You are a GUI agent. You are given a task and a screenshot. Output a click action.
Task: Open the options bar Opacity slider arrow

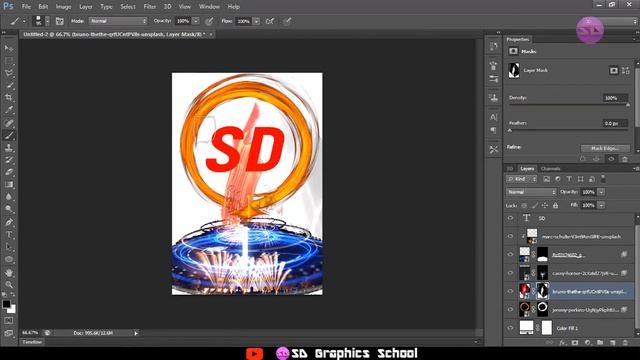[196, 21]
